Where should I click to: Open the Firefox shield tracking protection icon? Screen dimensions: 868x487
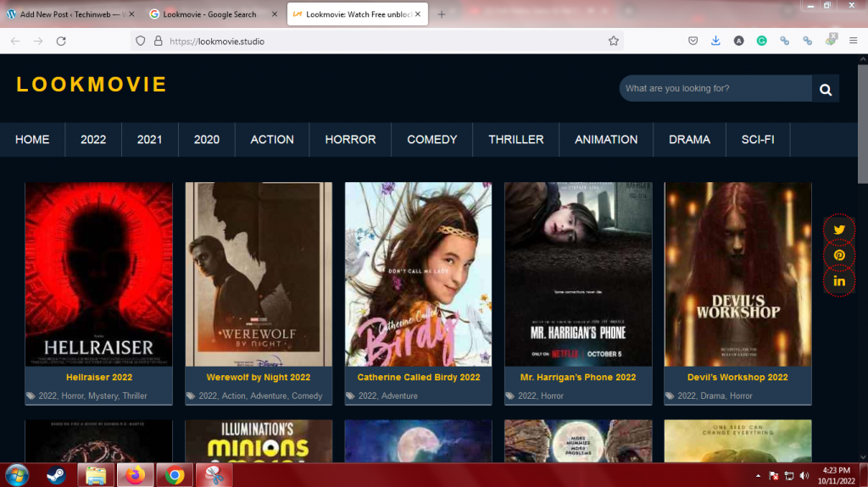(141, 41)
